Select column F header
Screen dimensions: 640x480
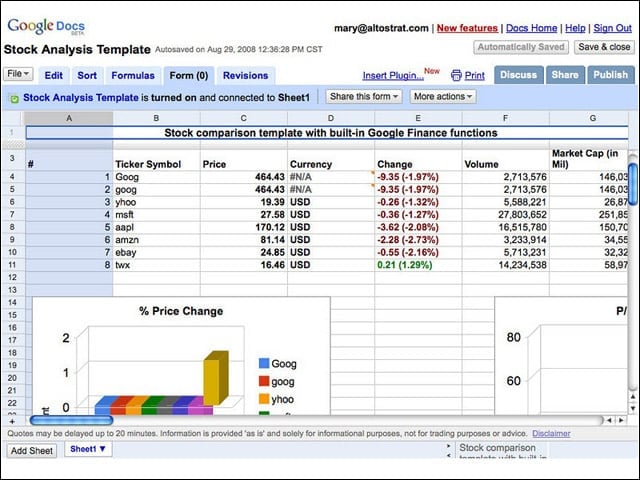tap(505, 118)
